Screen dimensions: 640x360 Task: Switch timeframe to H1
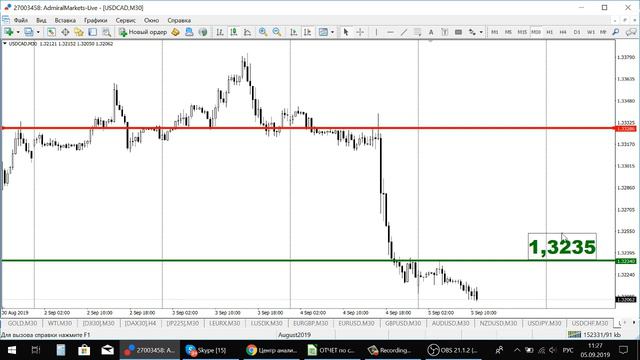[549, 32]
